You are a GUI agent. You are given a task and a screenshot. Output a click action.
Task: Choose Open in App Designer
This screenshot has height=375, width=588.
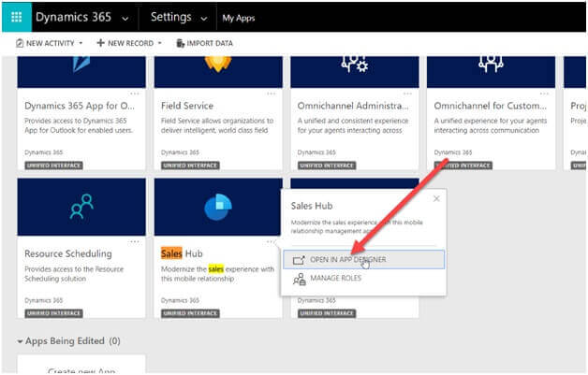pyautogui.click(x=363, y=259)
